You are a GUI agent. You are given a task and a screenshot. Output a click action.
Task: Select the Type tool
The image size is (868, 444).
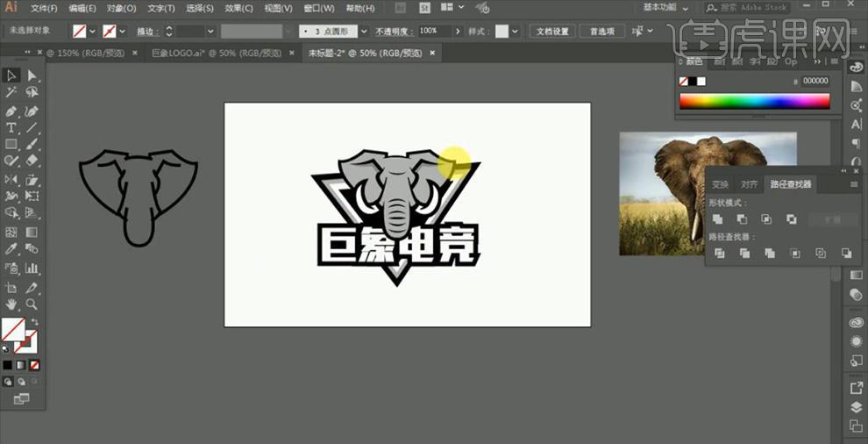[11, 127]
